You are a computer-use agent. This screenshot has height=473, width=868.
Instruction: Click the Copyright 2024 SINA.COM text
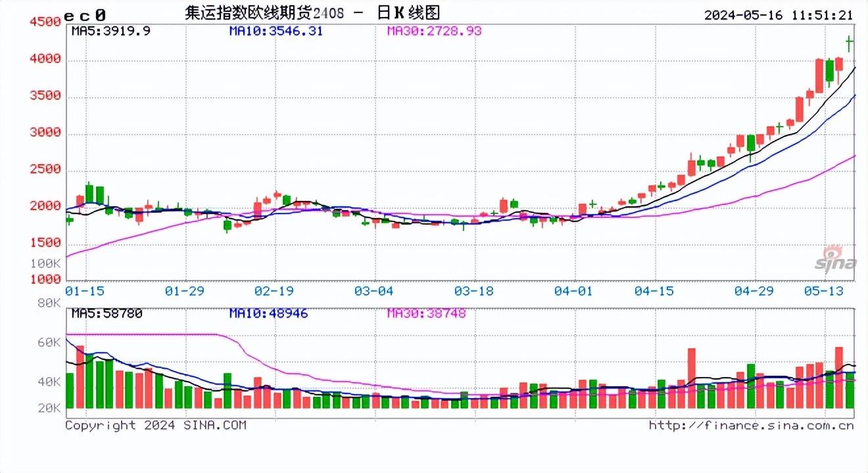(155, 425)
